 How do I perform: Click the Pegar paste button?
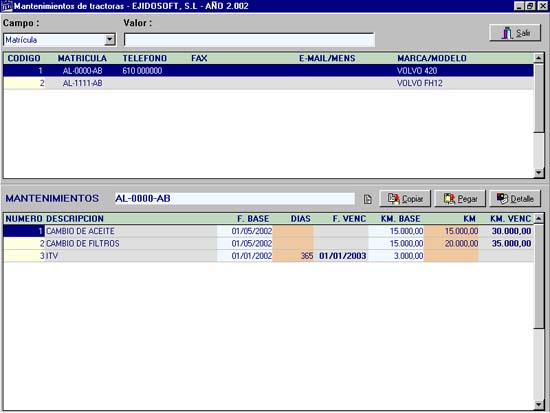click(x=460, y=199)
